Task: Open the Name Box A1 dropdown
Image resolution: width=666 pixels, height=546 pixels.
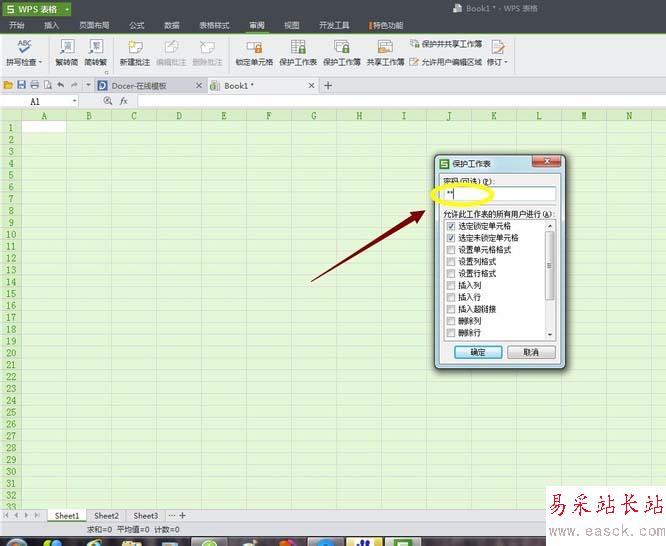Action: click(75, 101)
